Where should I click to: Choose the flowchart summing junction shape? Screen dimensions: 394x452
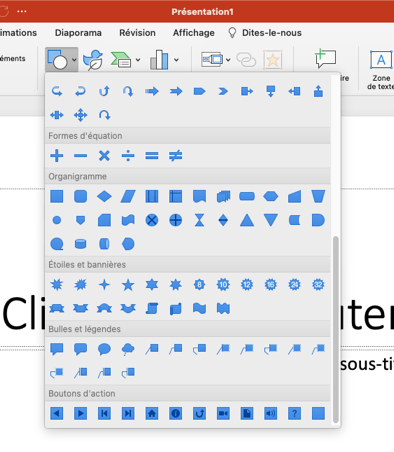(x=152, y=220)
